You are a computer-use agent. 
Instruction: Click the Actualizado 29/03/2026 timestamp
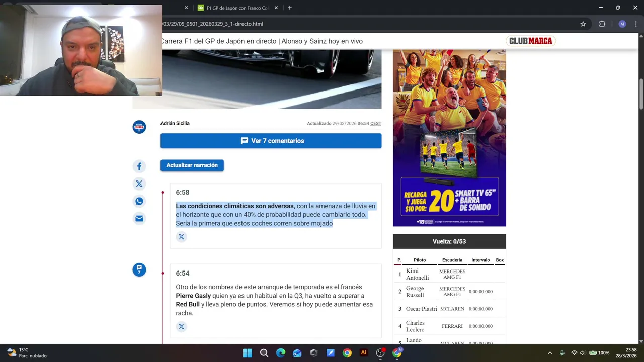point(344,123)
